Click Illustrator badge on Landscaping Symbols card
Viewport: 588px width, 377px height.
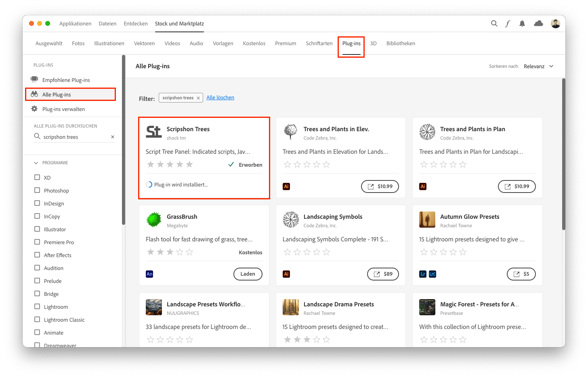click(x=286, y=274)
